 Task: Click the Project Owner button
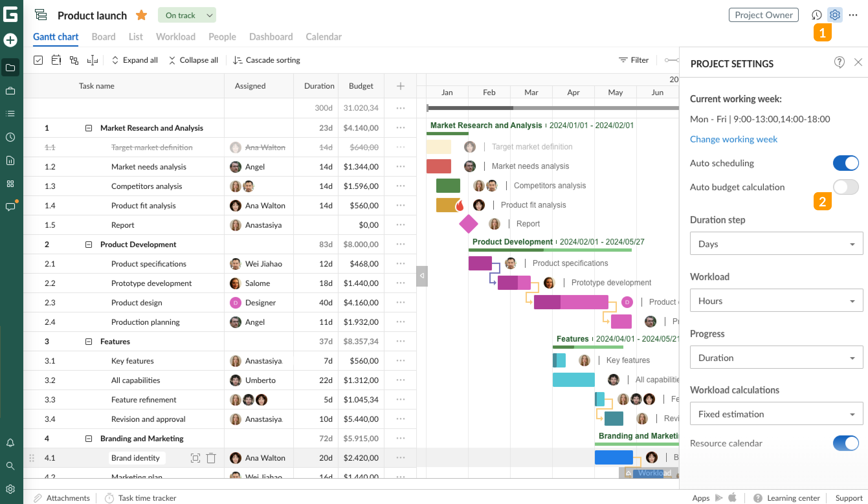[763, 15]
